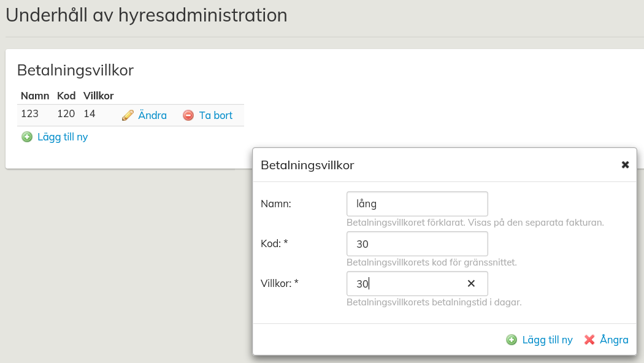Click the red cross icon next to Ångra
The image size is (644, 363).
click(589, 340)
